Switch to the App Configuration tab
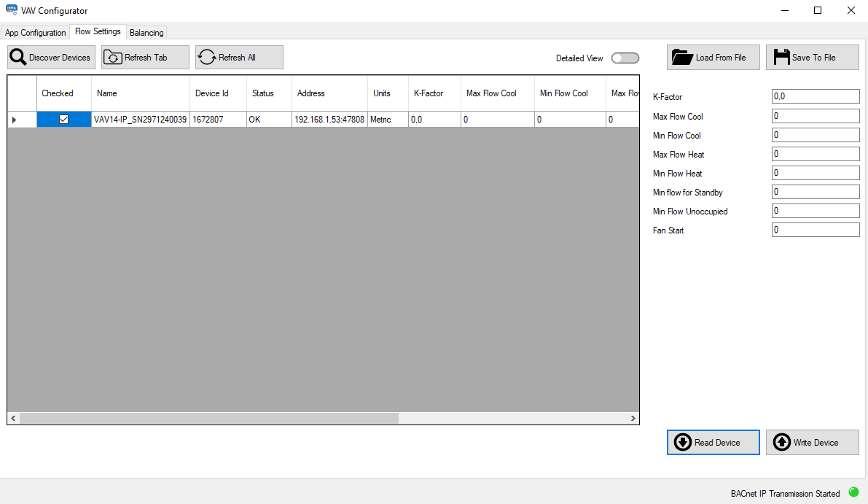The height and width of the screenshot is (504, 868). [35, 32]
